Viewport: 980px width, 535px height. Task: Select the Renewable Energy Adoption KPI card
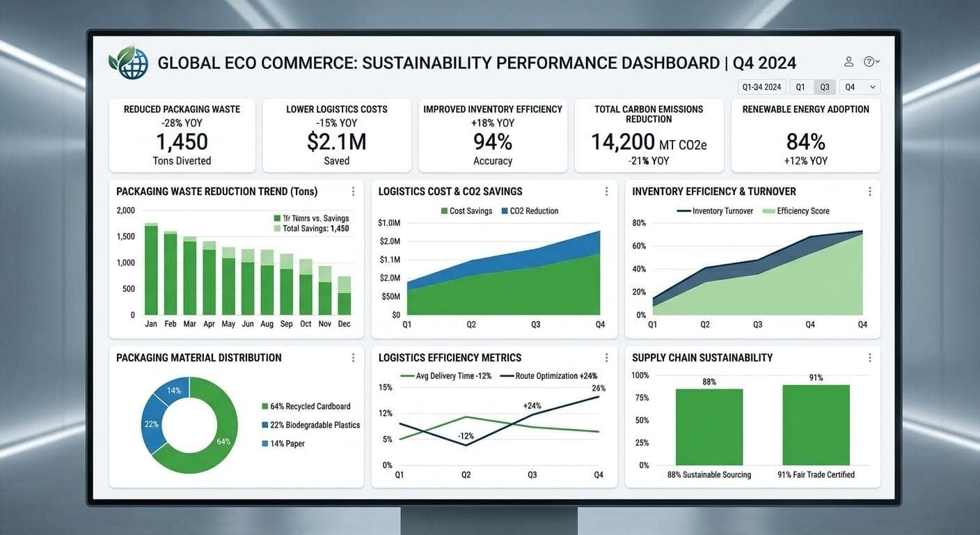point(805,134)
